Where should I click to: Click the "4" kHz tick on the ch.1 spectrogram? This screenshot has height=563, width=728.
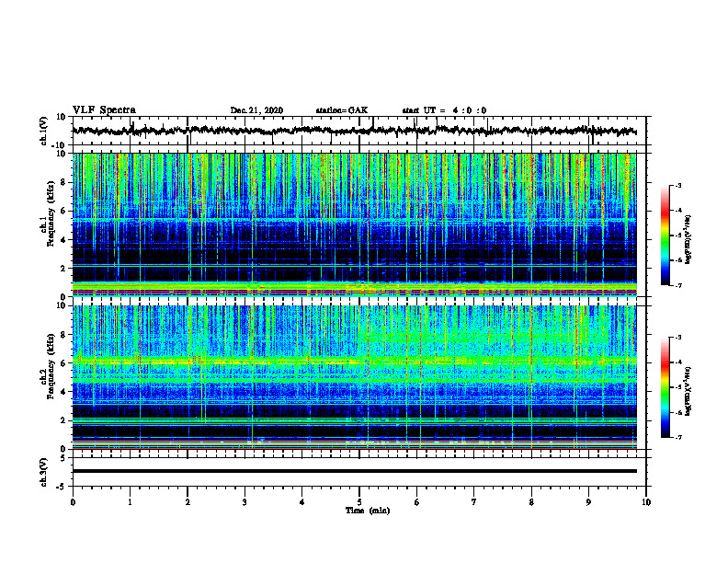(63, 240)
